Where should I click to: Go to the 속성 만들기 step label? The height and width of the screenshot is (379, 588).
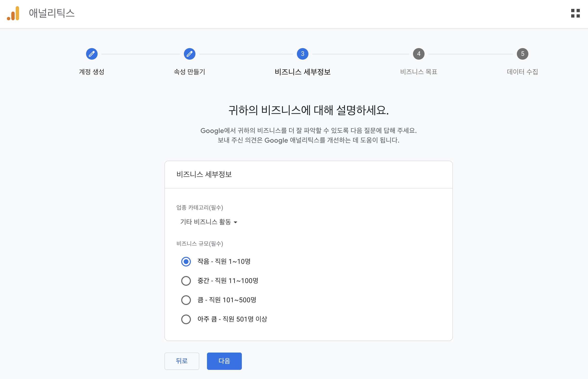tap(189, 72)
